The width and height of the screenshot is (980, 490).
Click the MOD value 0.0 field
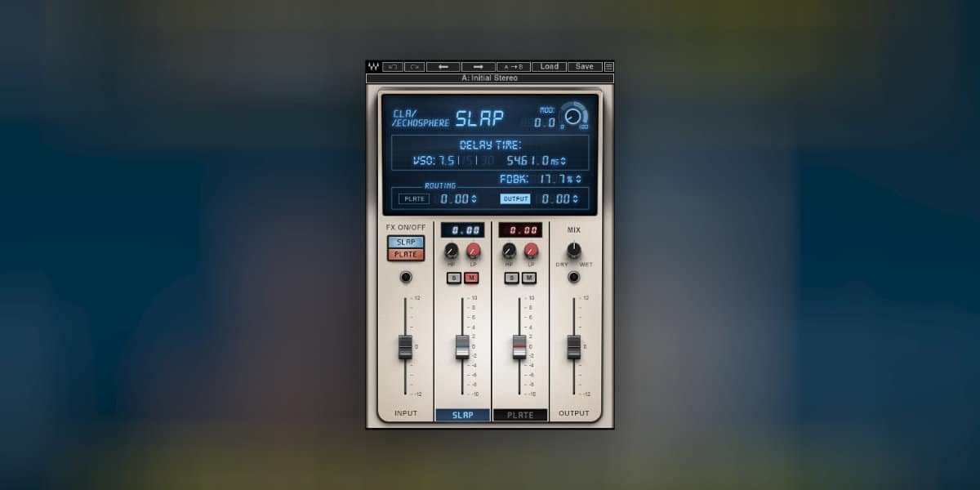coord(545,122)
